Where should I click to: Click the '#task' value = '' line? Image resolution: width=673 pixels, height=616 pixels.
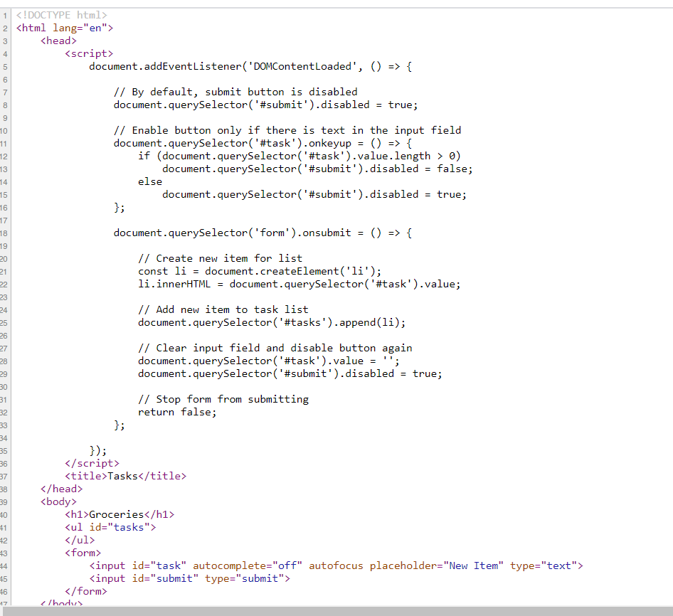click(x=269, y=361)
